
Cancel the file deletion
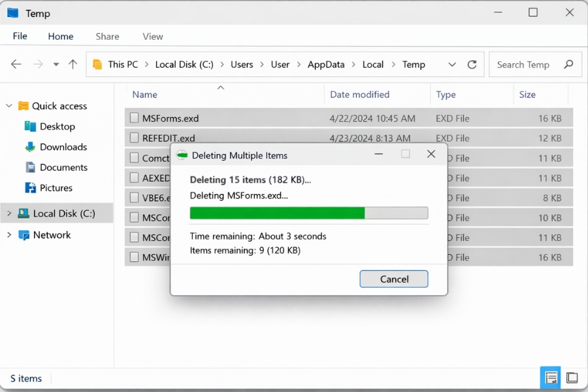click(x=393, y=279)
